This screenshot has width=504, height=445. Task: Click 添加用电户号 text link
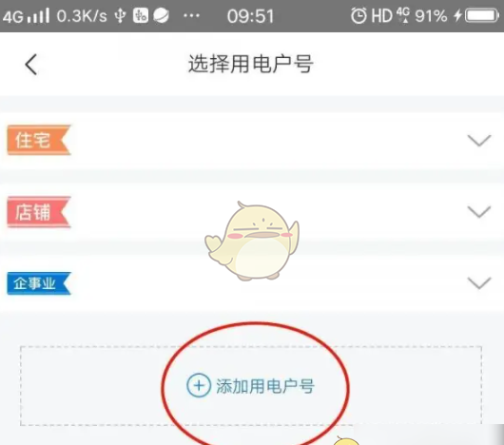265,386
